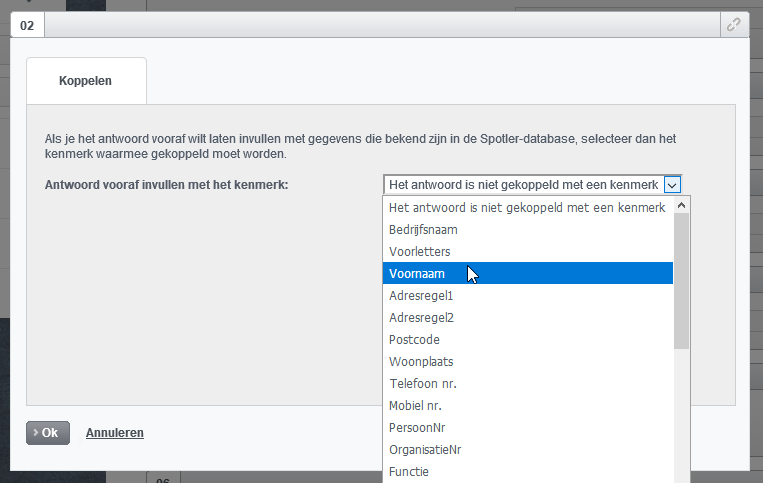Click the link icon in dialog header
This screenshot has height=483, width=763.
point(734,25)
